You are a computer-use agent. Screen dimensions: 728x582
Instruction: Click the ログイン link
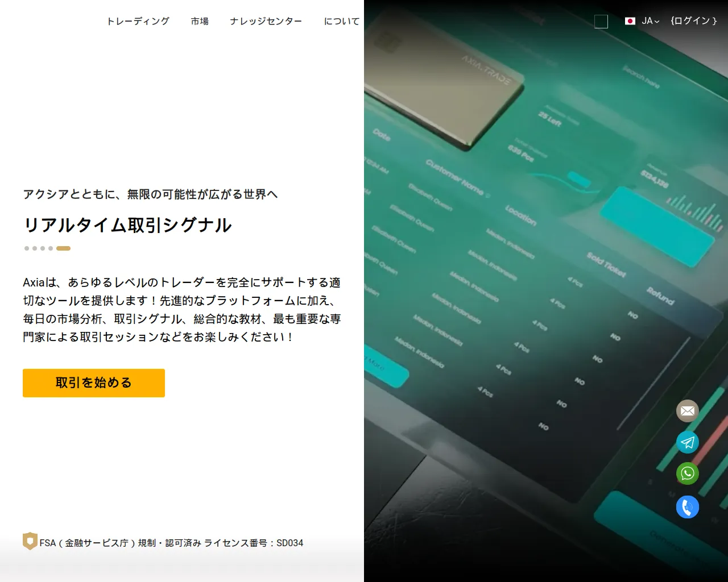point(694,21)
